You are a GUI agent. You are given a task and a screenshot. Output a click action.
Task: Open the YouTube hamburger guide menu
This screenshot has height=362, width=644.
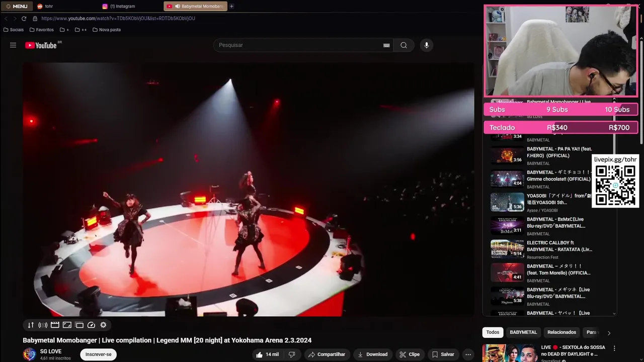pos(13,45)
